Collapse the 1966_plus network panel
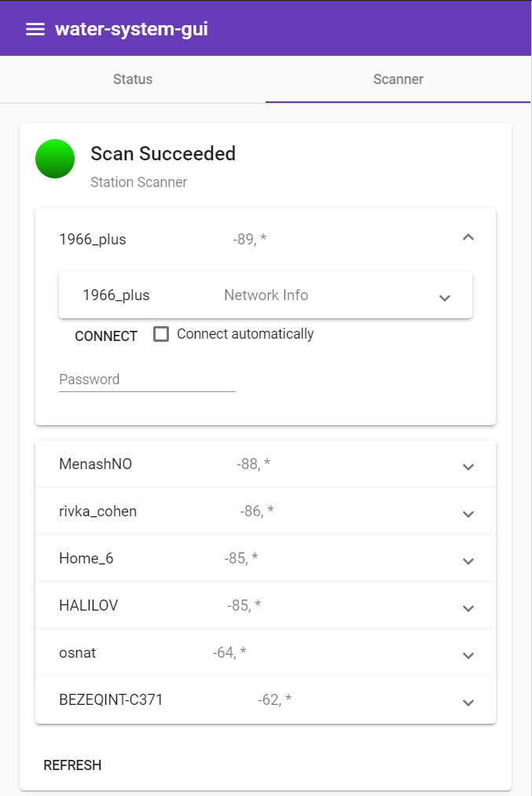Screen dimensions: 532x796 (468, 237)
